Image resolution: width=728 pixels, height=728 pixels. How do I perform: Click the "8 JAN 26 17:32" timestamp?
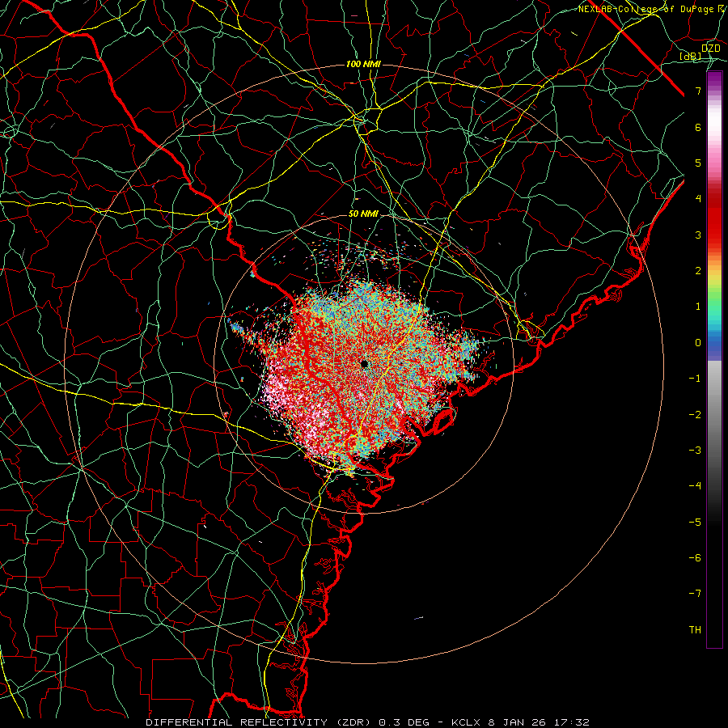click(x=539, y=722)
